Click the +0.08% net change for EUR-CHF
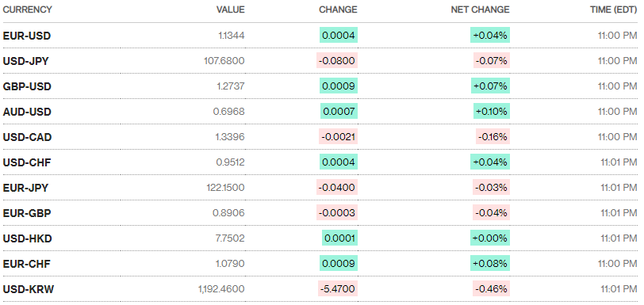Screen dimensions: 644x305 [490, 264]
